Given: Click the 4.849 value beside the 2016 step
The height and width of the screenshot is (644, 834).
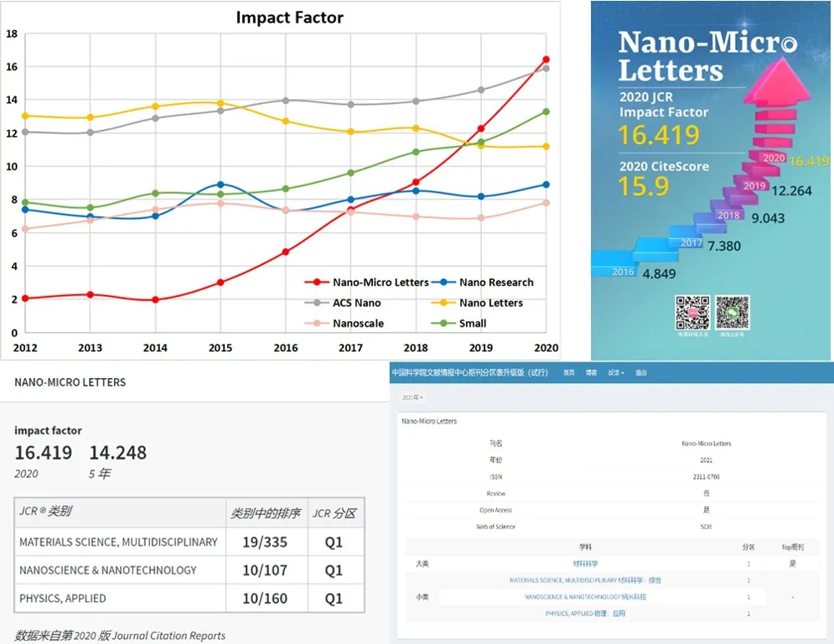Looking at the screenshot, I should pos(659,273).
